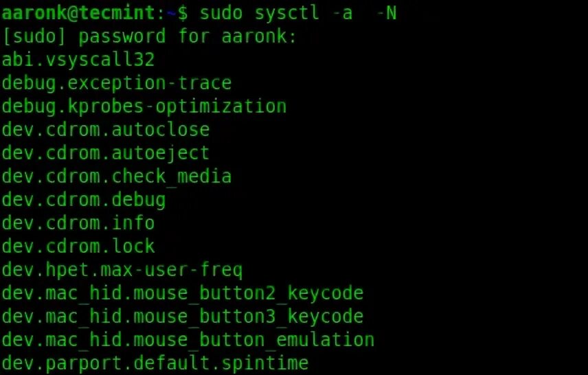
Task: Click the dev.parport.default.spintime entry
Action: (x=155, y=363)
